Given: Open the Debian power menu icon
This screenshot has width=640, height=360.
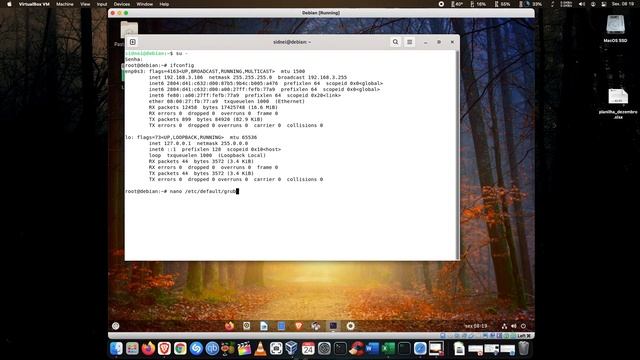Looking at the screenshot, I should pyautogui.click(x=523, y=326).
